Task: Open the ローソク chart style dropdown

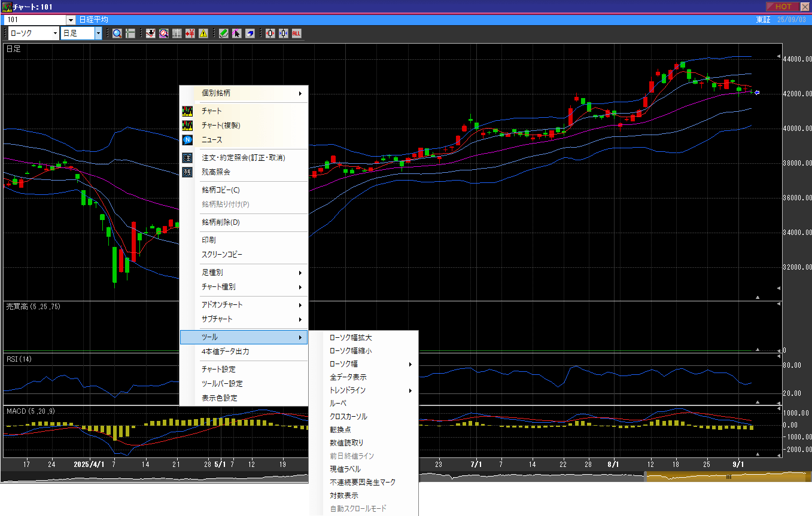Action: (55, 33)
